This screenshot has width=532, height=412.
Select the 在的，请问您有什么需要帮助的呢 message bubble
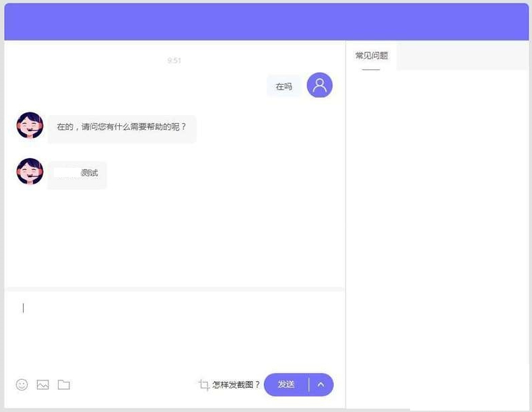click(x=121, y=127)
